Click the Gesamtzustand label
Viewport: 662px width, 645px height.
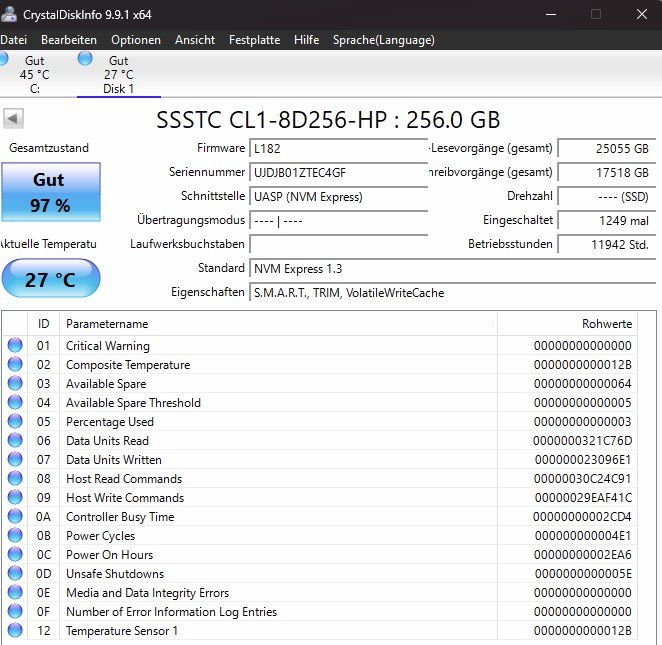[49, 148]
